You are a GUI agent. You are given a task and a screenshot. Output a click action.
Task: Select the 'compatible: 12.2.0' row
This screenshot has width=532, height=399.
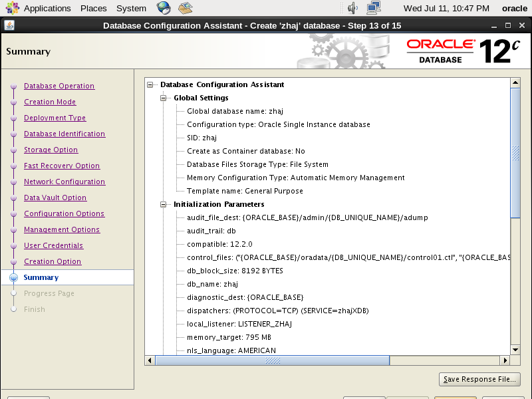[220, 244]
